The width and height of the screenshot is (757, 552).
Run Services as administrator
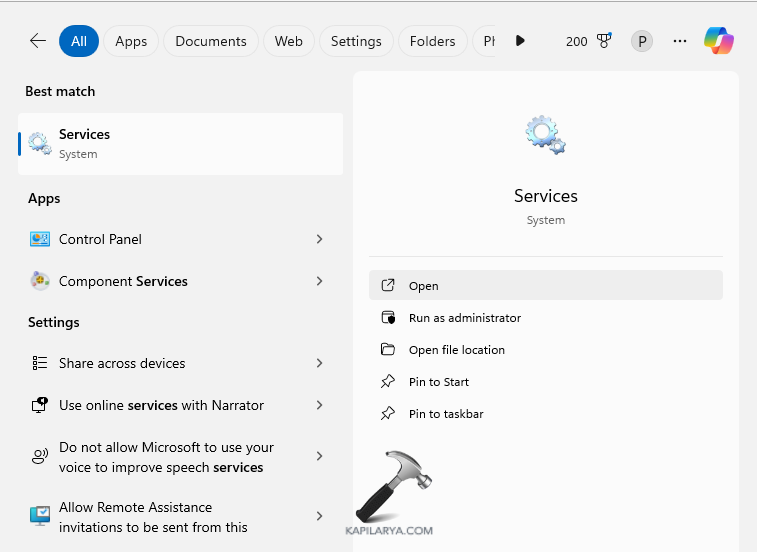tap(464, 318)
